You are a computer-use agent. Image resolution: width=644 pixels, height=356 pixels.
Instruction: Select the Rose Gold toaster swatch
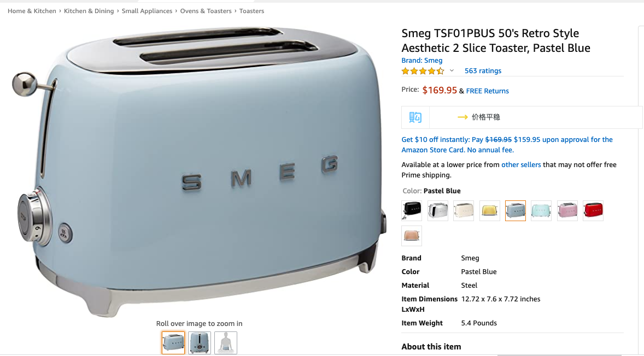pos(412,236)
